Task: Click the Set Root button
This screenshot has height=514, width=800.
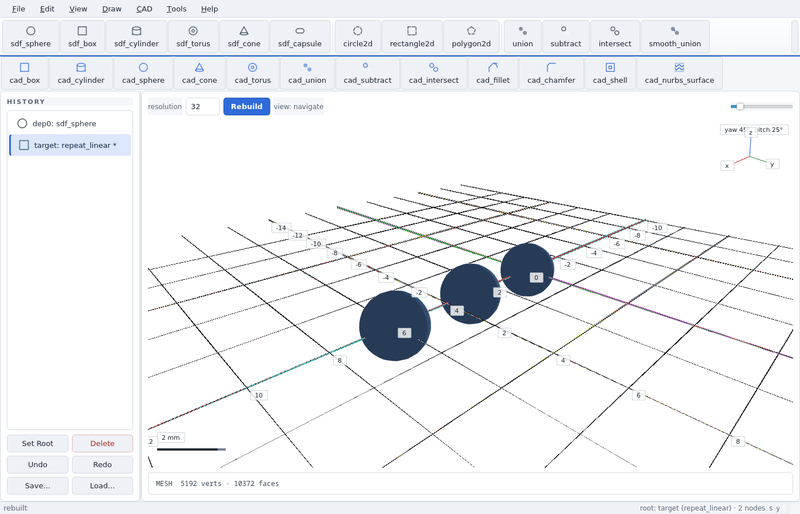Action: point(38,444)
